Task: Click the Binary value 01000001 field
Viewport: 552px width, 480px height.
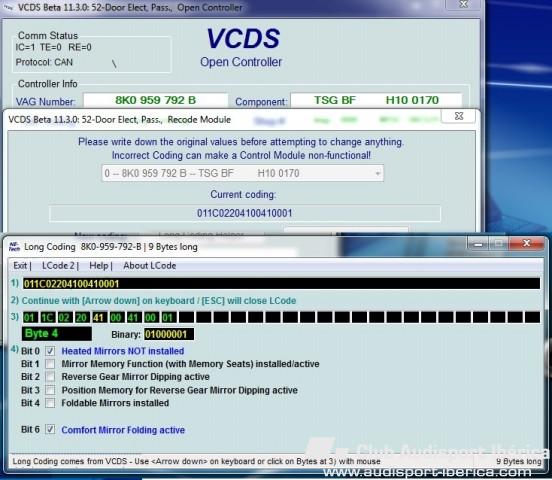Action: click(x=169, y=334)
